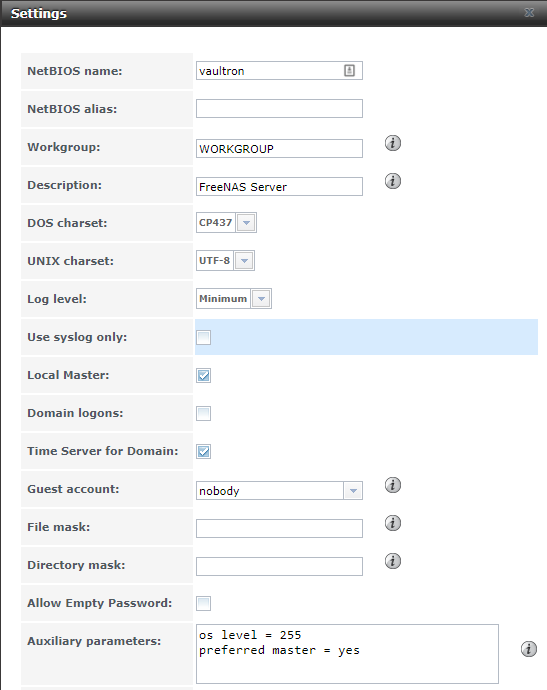The height and width of the screenshot is (690, 547).
Task: Close the Settings dialog
Action: coord(529,13)
